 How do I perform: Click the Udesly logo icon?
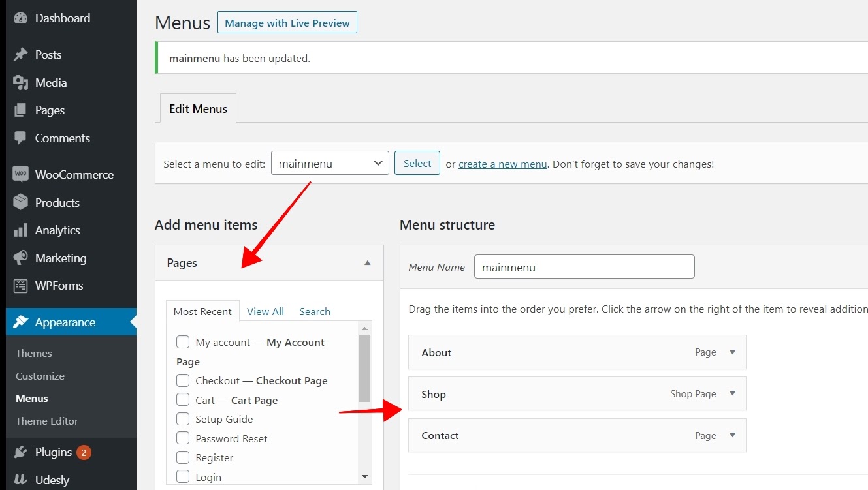21,480
